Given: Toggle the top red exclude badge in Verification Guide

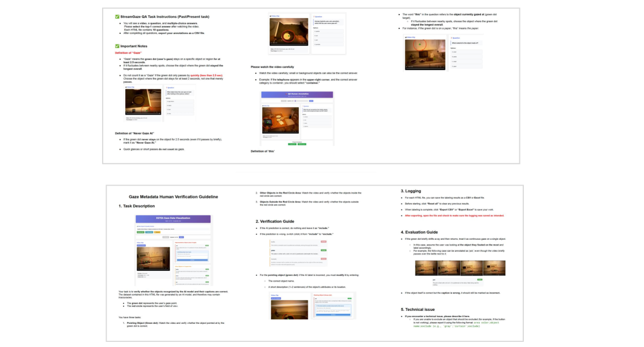Looking at the screenshot, I should pyautogui.click(x=324, y=241).
